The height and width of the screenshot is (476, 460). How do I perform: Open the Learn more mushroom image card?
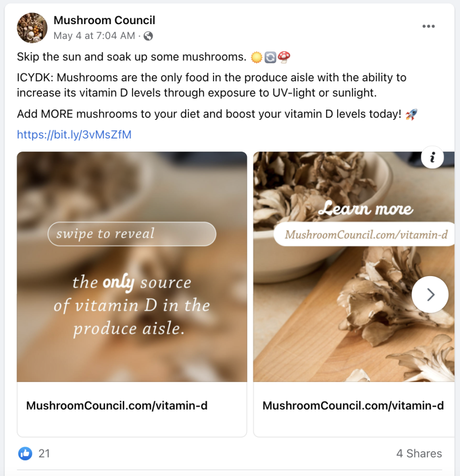click(x=353, y=266)
